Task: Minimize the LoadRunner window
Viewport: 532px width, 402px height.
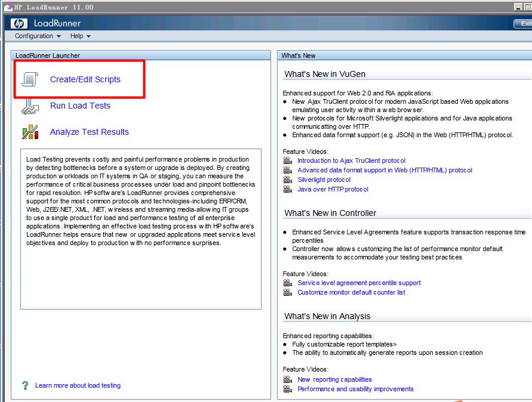Action: 518,7
